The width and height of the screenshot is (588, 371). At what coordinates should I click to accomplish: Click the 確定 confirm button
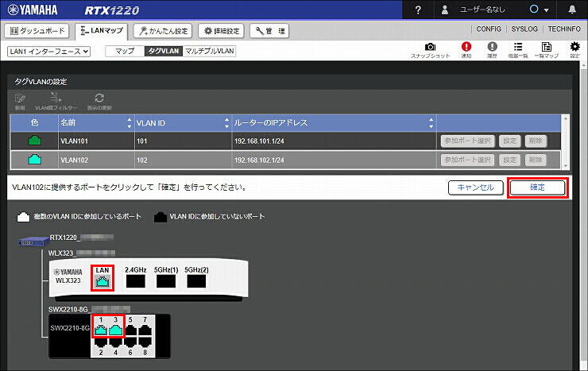pyautogui.click(x=537, y=187)
